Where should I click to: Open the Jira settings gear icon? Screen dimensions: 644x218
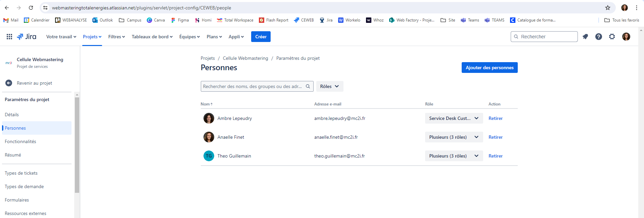pyautogui.click(x=612, y=37)
